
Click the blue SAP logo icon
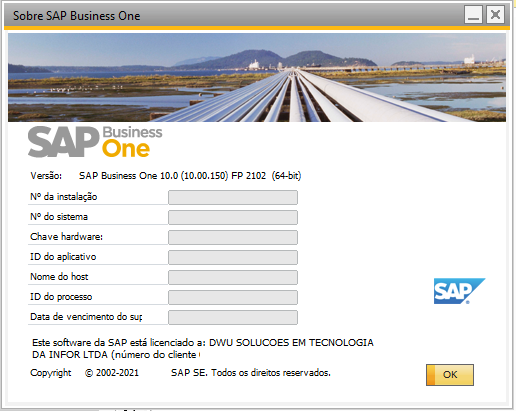tap(459, 291)
